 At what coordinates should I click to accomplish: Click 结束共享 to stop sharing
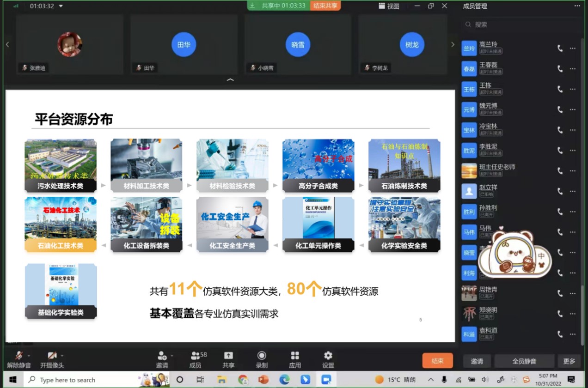click(x=325, y=6)
